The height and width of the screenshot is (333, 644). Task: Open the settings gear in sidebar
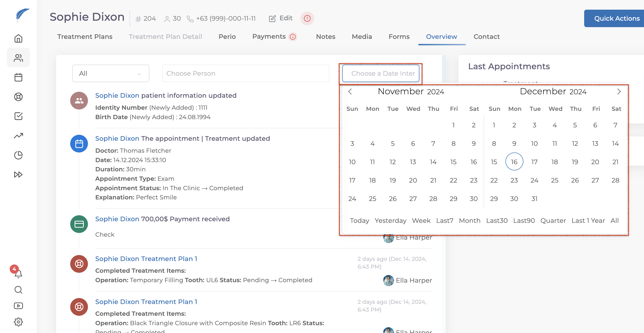point(18,322)
